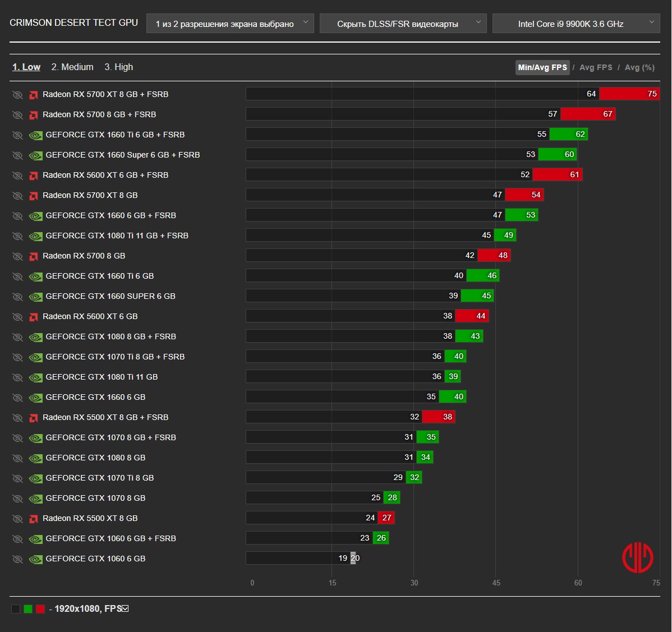Click NVIDIA logo beside GTX 1660 6 GB + FSRB

pyautogui.click(x=35, y=216)
